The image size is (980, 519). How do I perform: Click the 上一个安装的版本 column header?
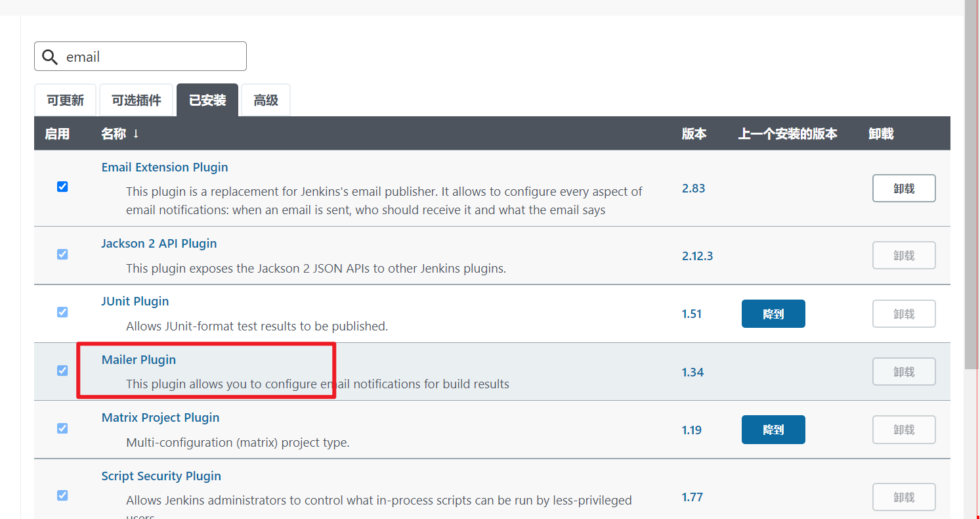click(788, 134)
